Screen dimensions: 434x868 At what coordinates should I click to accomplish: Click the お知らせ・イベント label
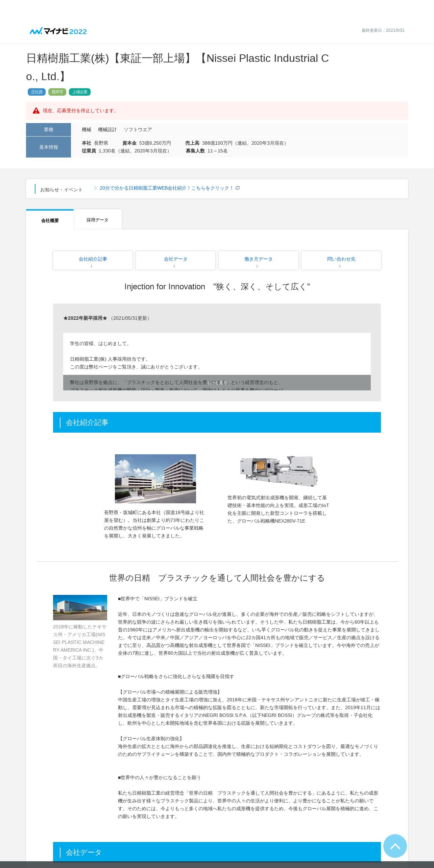coord(61,190)
